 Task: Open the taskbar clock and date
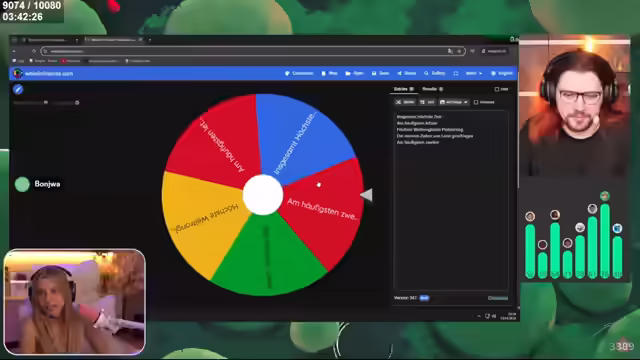tap(508, 316)
